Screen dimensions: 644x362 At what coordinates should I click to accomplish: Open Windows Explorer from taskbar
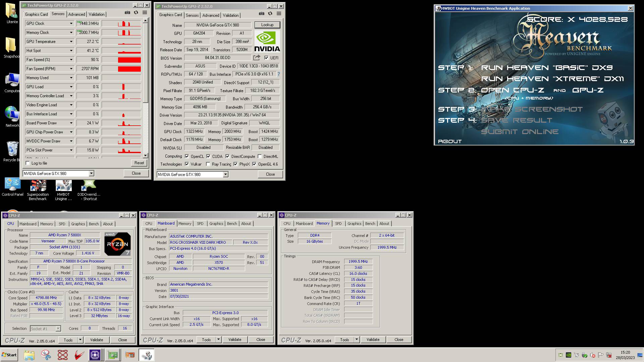[29, 355]
